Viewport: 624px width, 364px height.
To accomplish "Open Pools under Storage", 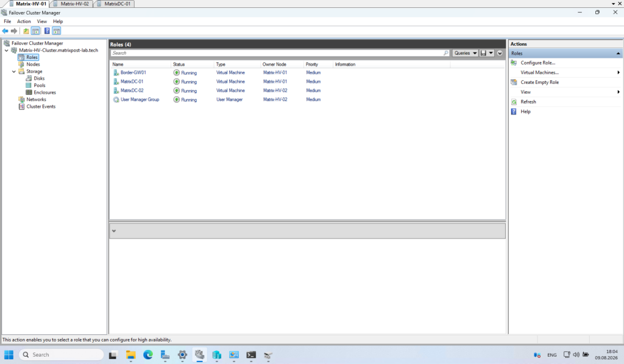I will point(40,85).
